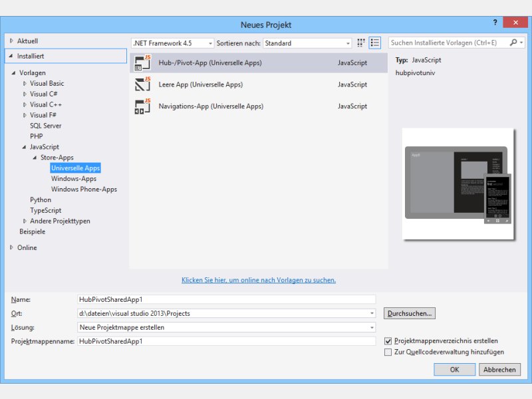Check Zur Quellcodeverwaltung hinzufügen
The width and height of the screenshot is (532, 399).
click(388, 352)
